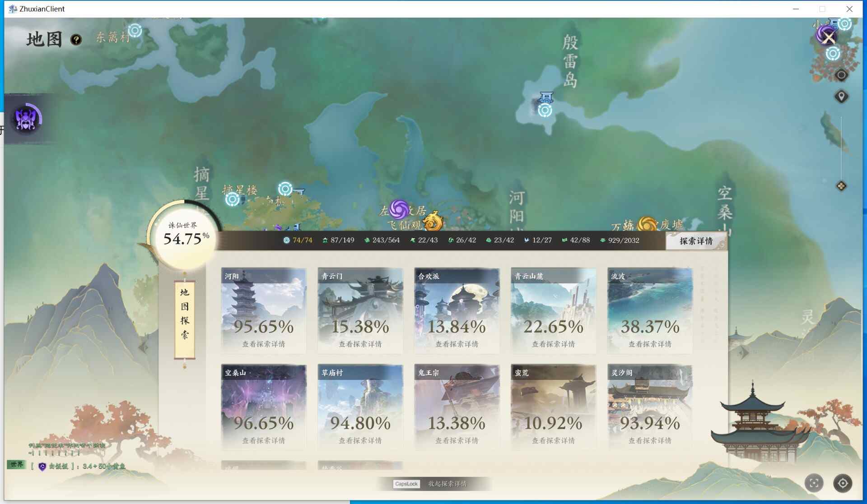This screenshot has height=504, width=867.
Task: Open the 青云山麓 exploration card
Action: pos(554,310)
